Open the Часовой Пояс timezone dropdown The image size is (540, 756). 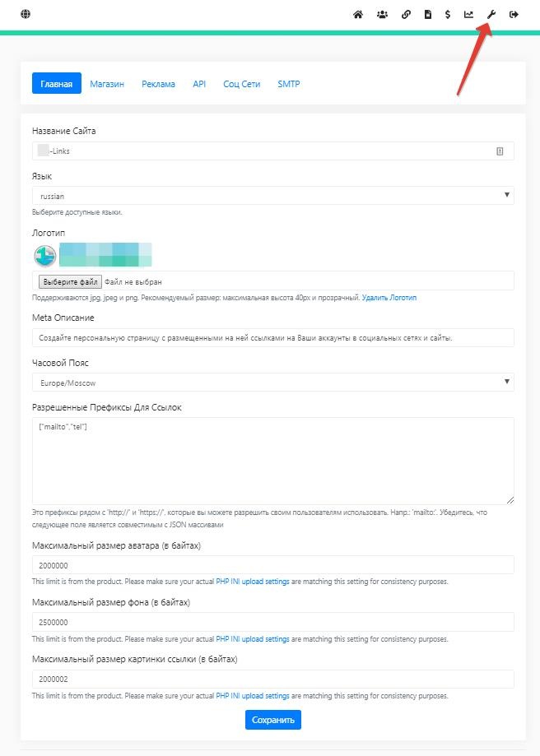pyautogui.click(x=272, y=383)
